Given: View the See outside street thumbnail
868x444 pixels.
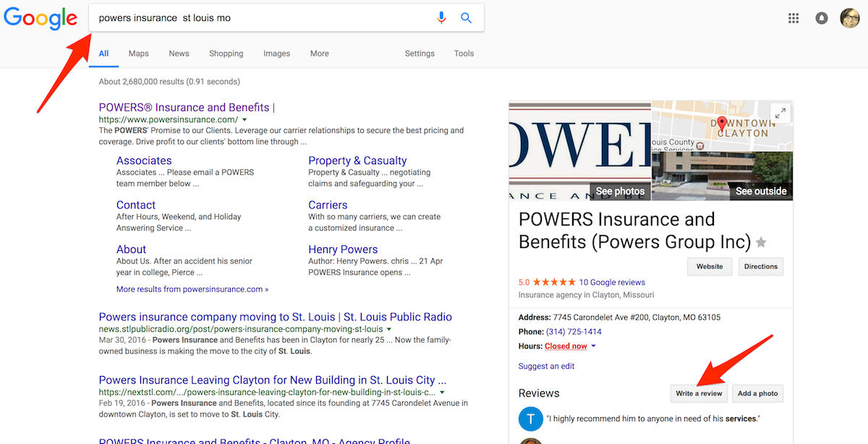Looking at the screenshot, I should click(723, 176).
